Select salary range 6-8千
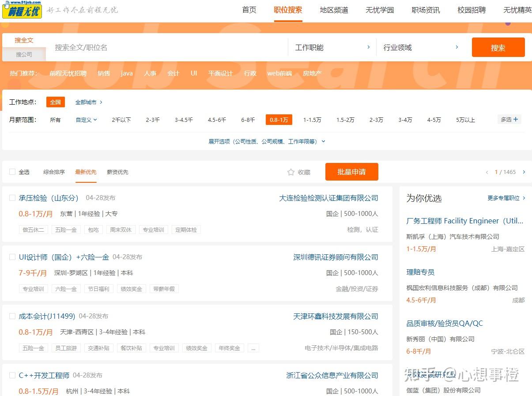532x396 pixels. [x=248, y=120]
